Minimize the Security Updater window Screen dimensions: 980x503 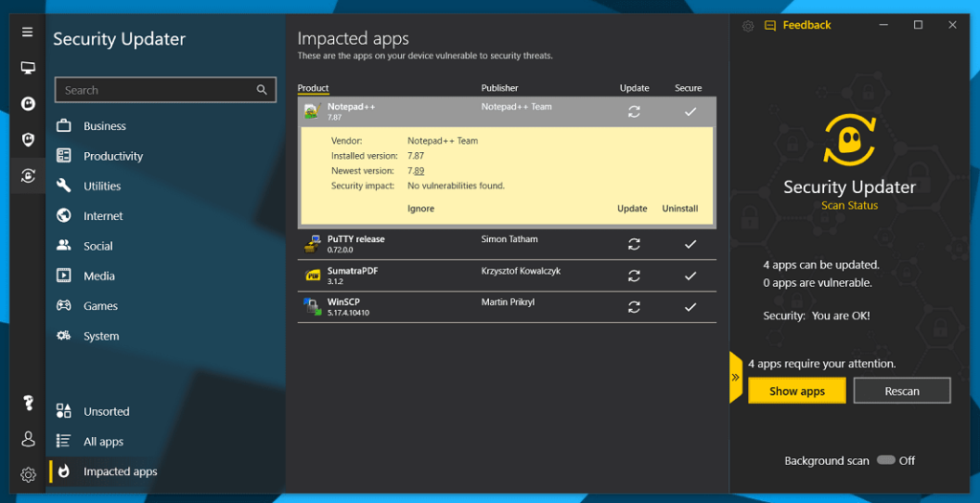click(883, 25)
